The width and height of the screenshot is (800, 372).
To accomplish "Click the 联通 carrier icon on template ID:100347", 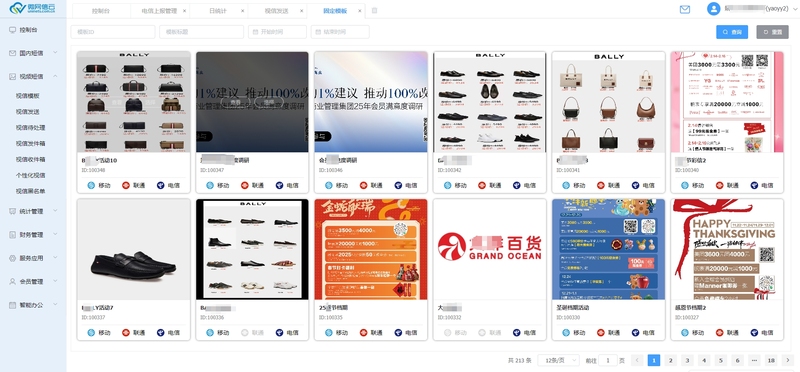I will [x=244, y=185].
